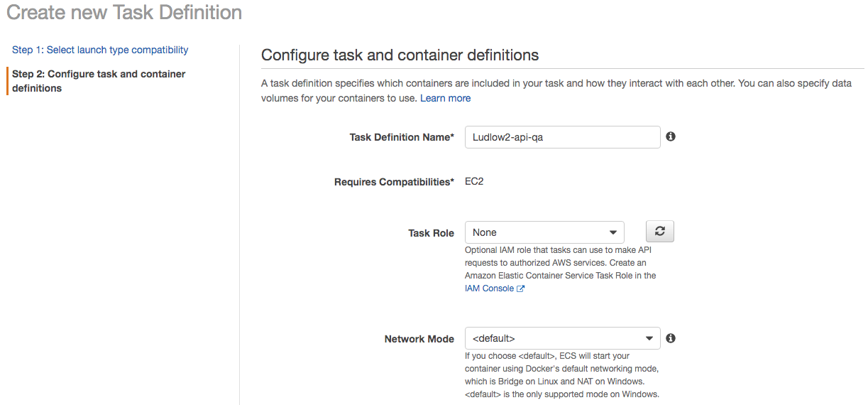Open the IAM Console link

(489, 288)
